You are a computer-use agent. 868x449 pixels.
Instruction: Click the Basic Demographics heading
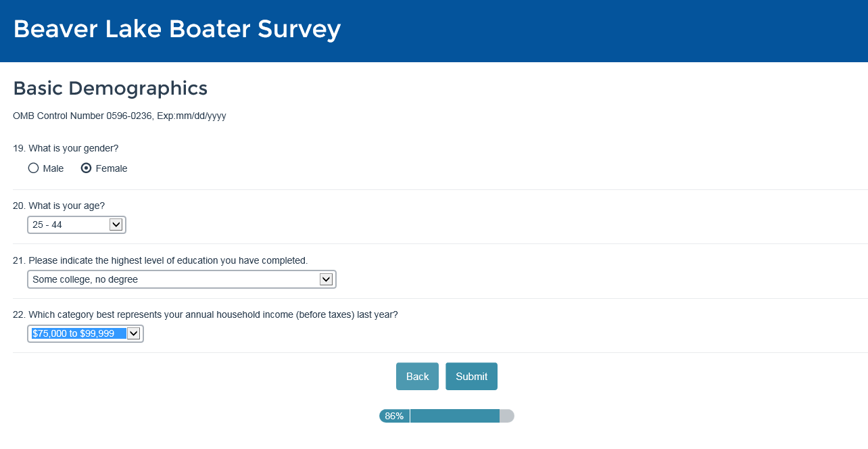[110, 88]
